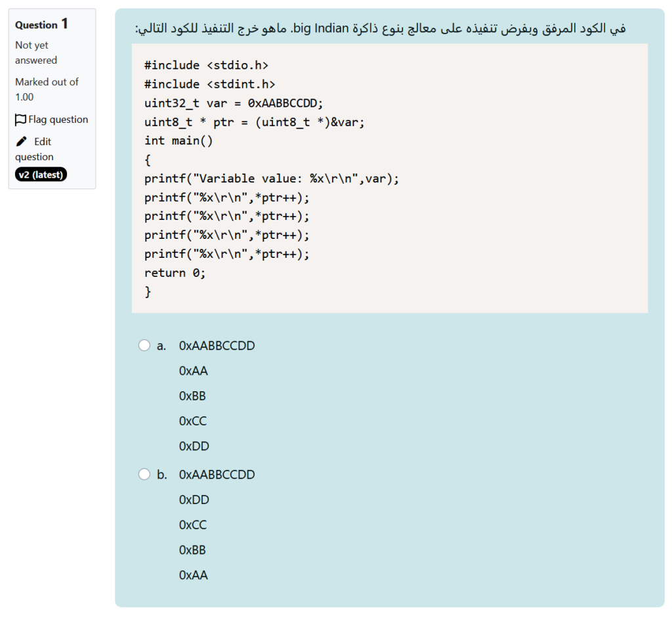The image size is (672, 619).
Task: Click the flag icon beside Flag question
Action: tap(20, 119)
